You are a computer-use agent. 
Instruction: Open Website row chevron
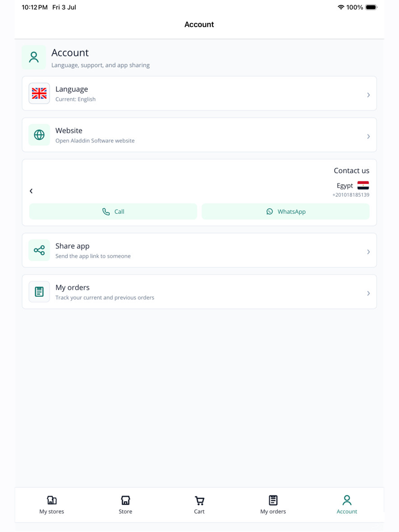[368, 137]
